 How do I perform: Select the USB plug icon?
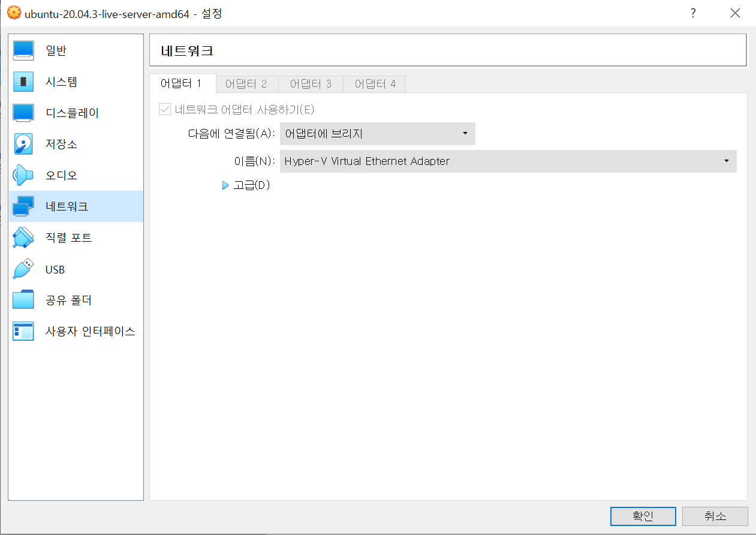click(23, 269)
